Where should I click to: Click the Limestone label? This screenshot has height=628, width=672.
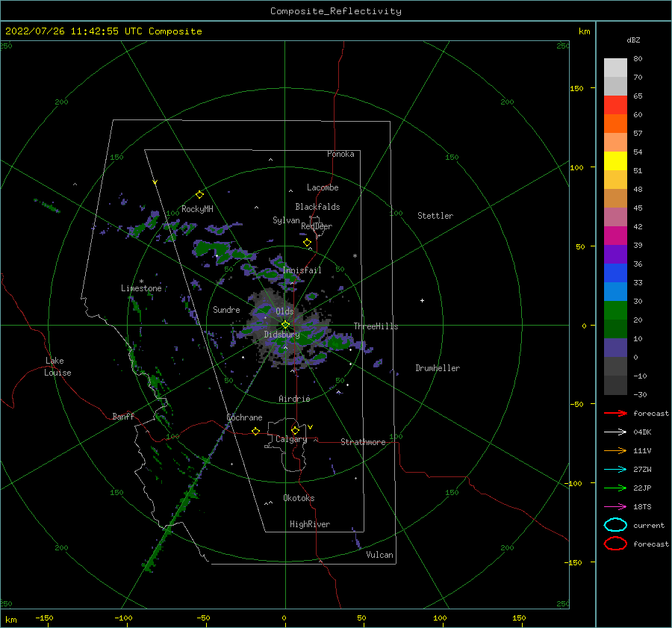[141, 288]
